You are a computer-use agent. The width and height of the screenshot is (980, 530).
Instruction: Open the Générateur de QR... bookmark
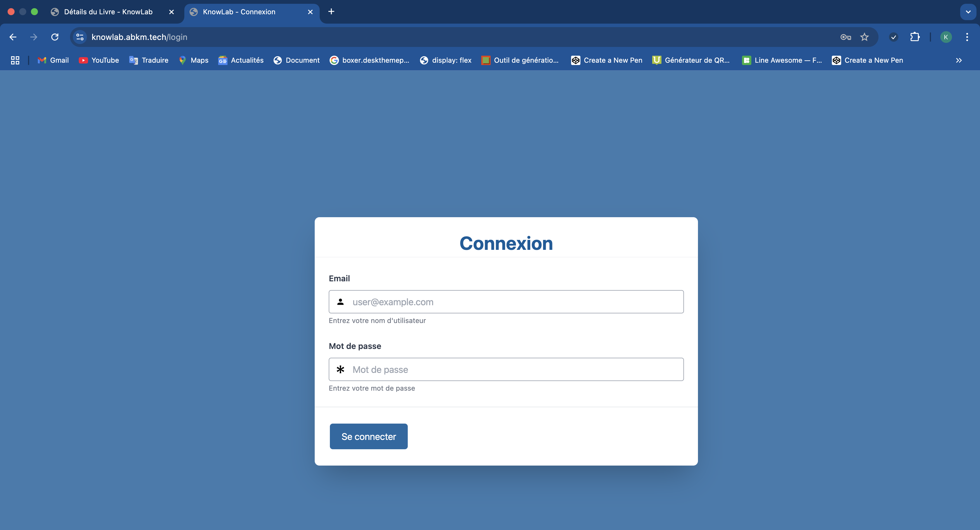click(x=691, y=60)
